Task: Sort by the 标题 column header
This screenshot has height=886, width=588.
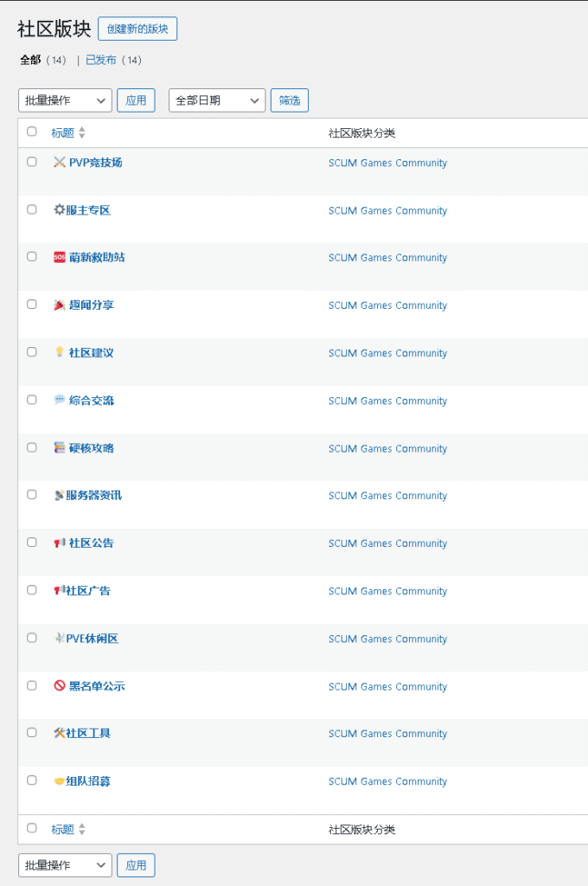Action: point(62,133)
